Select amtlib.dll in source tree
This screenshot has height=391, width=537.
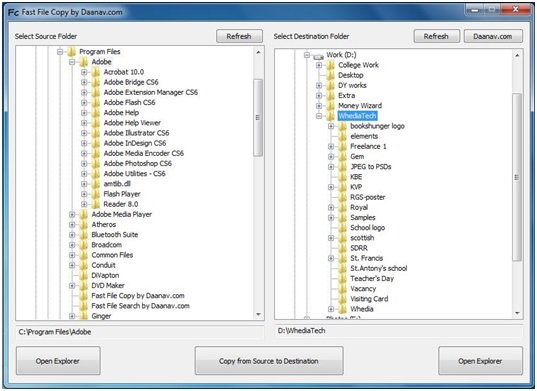[x=117, y=184]
